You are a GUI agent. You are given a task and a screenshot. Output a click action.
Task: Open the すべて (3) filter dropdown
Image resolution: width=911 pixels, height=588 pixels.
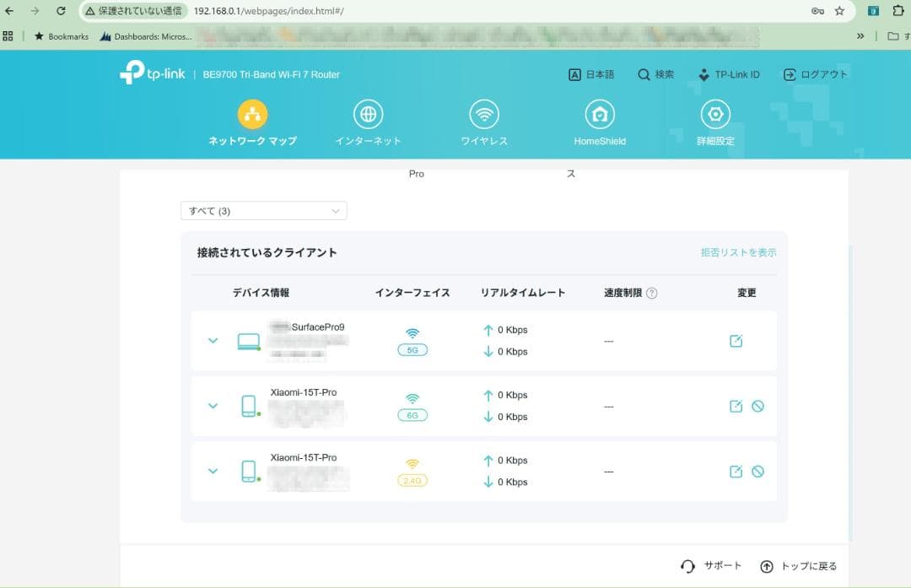262,210
